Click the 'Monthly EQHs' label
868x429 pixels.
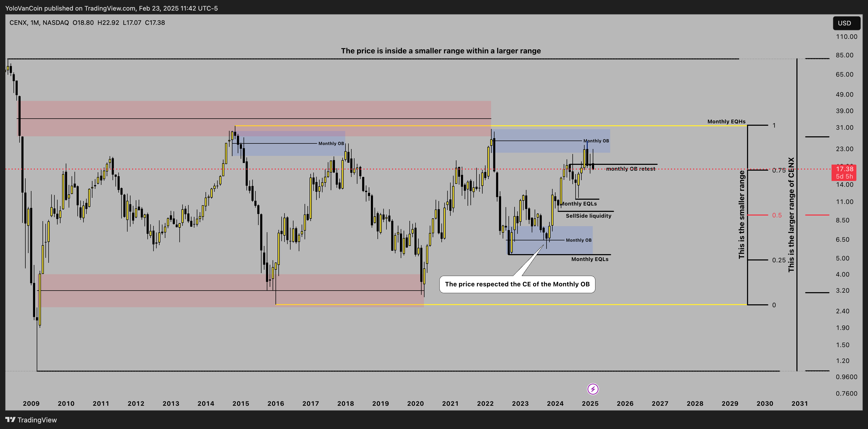(726, 121)
